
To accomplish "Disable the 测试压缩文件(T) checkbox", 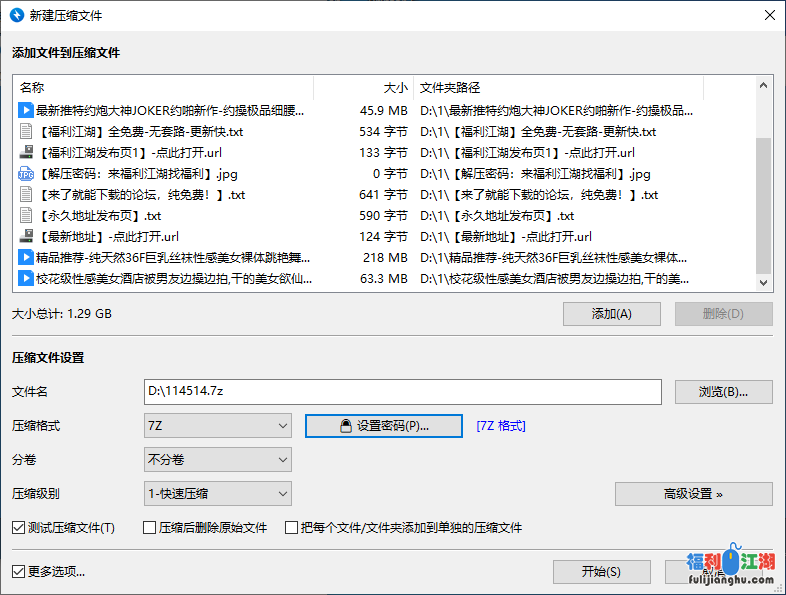I will (19, 528).
